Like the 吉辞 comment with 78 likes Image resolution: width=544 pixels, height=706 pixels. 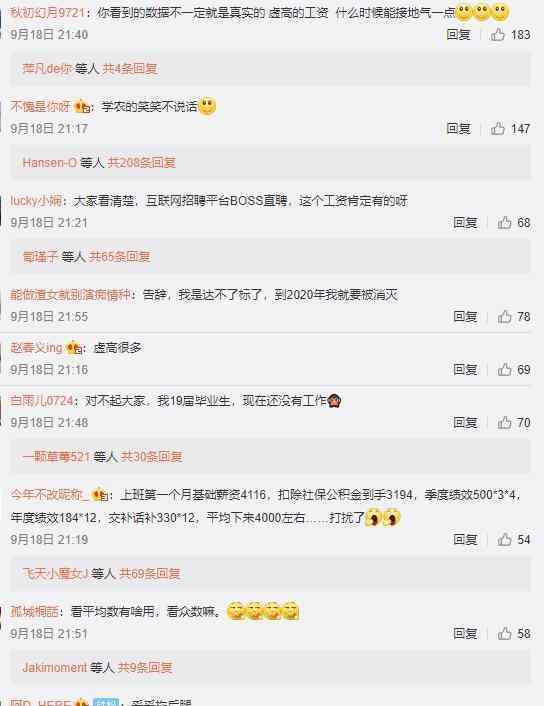pos(504,317)
